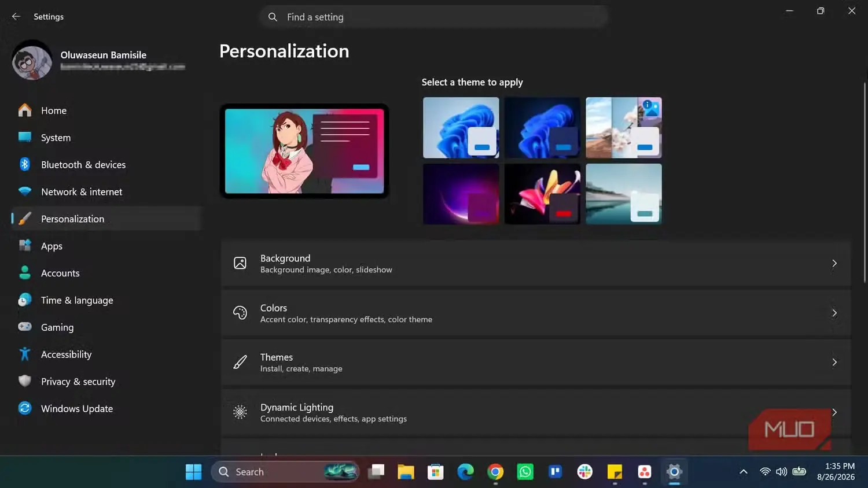Open Wi-Fi status in system tray
The width and height of the screenshot is (868, 488).
pyautogui.click(x=765, y=472)
